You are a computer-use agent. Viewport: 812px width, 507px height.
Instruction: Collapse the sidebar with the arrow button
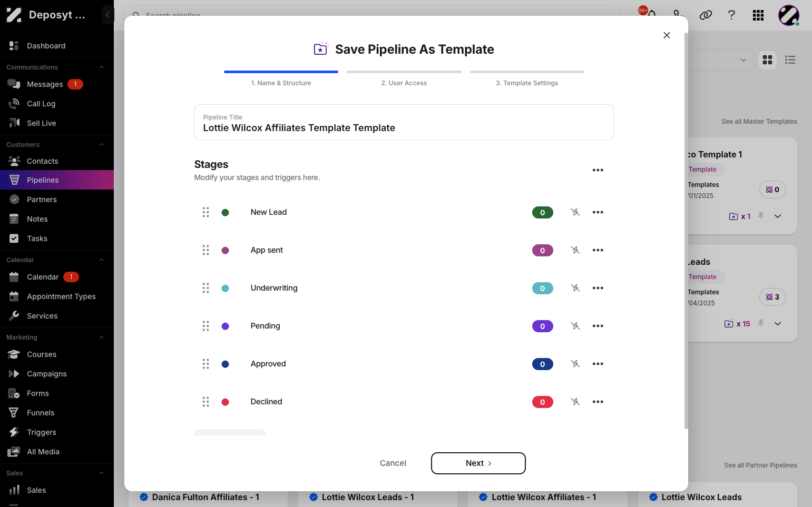[x=107, y=15]
